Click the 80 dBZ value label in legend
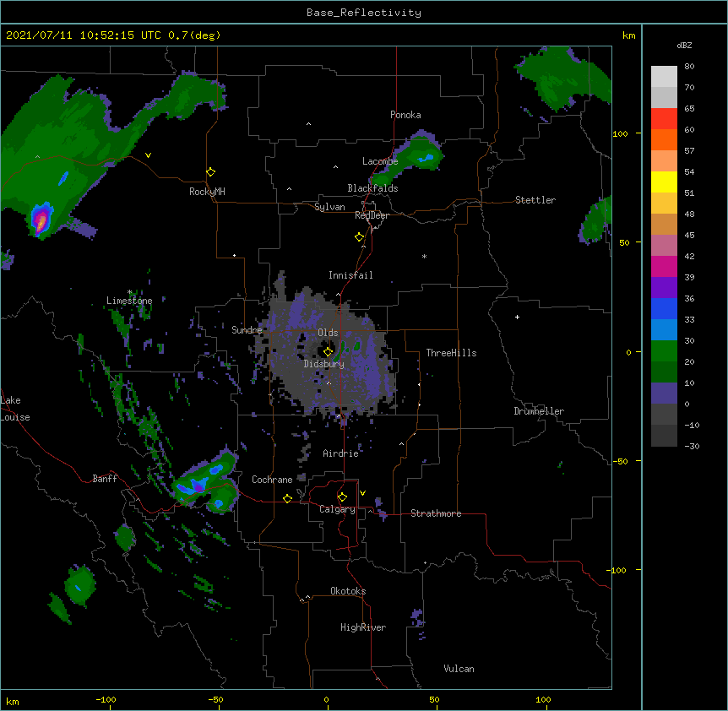This screenshot has height=711, width=728. [689, 67]
